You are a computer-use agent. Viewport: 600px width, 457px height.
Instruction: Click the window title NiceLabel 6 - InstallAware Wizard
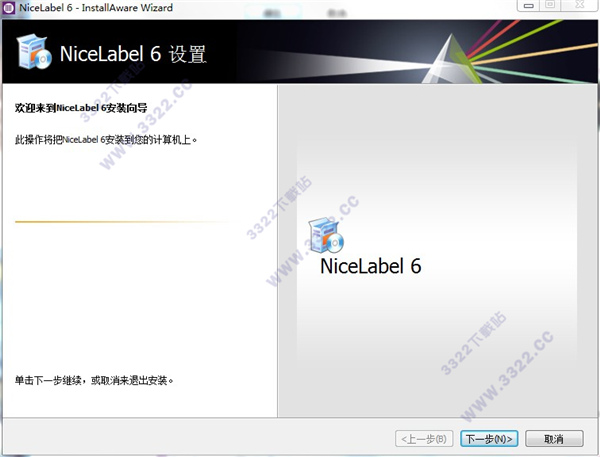pos(96,8)
